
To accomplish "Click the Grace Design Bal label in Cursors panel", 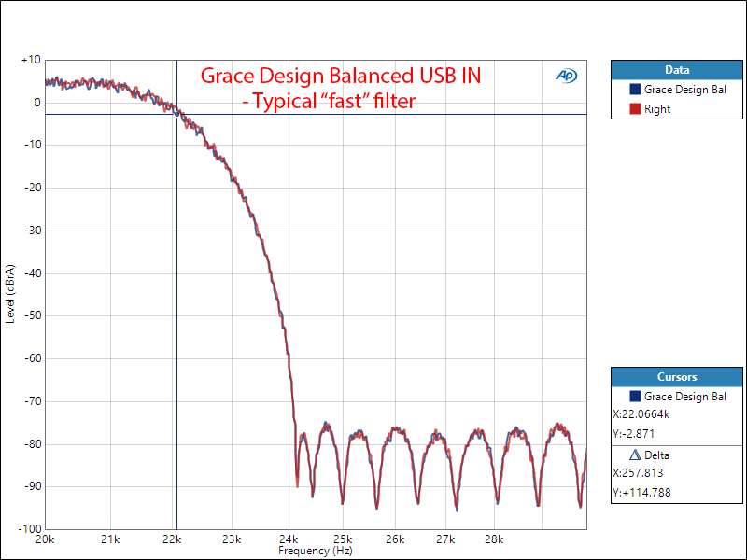I will (685, 397).
